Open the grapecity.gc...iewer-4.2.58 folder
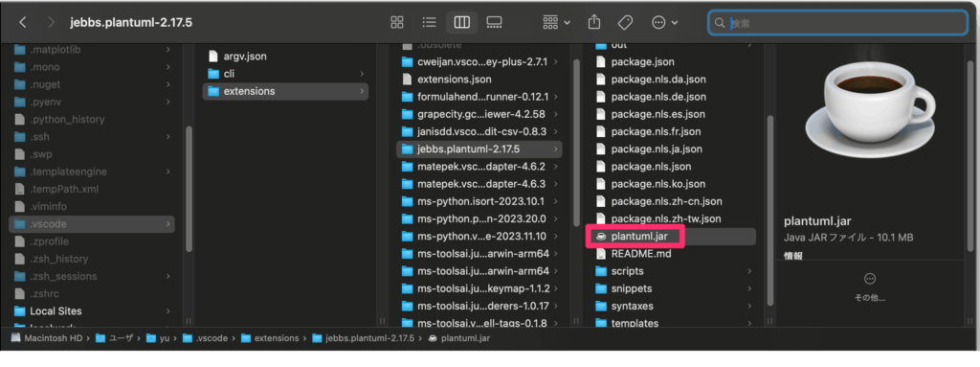 point(479,115)
